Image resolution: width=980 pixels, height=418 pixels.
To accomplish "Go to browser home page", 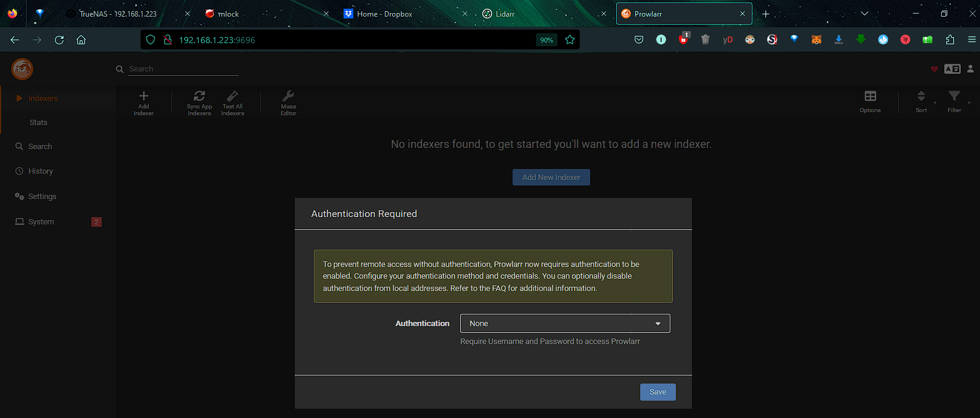I will (x=81, y=40).
